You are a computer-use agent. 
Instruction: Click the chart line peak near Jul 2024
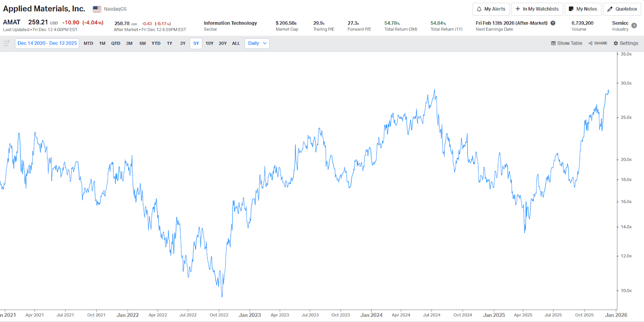pyautogui.click(x=434, y=90)
